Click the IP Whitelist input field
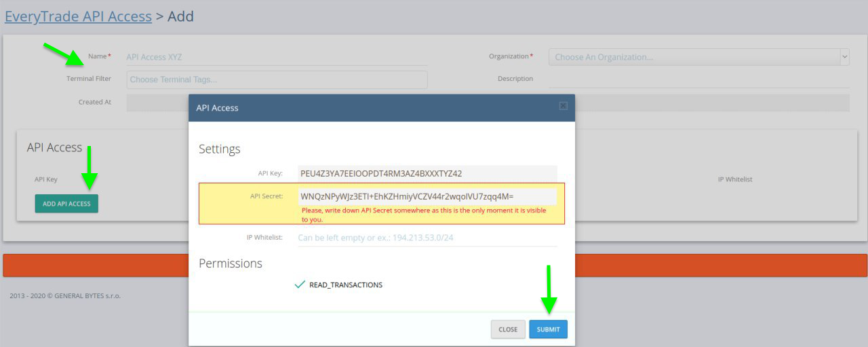The width and height of the screenshot is (868, 347). point(427,238)
